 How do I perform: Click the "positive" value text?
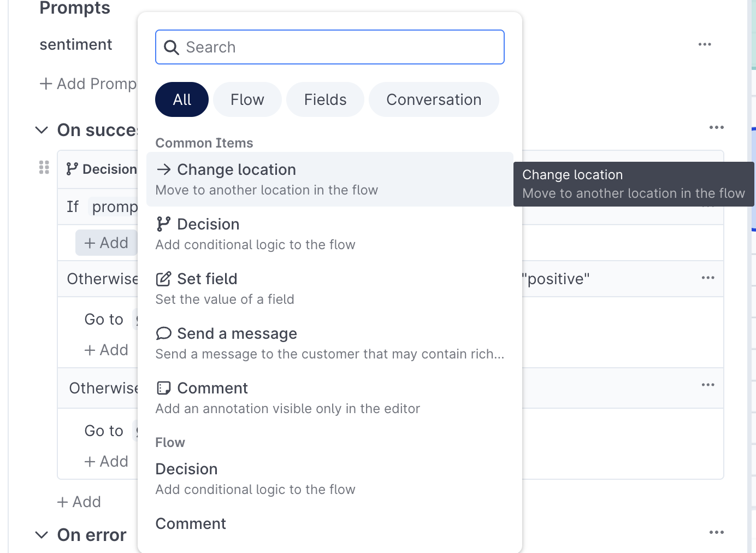click(556, 279)
